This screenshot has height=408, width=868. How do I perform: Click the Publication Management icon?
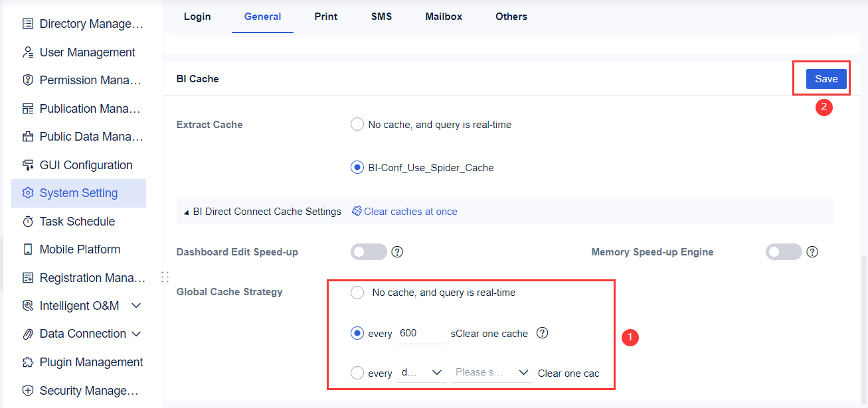(x=28, y=109)
